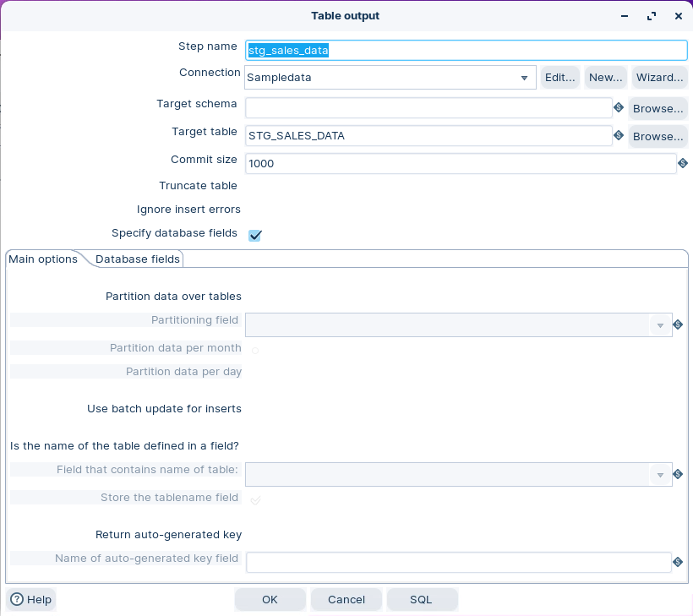Toggle Store the tablename field checkbox

(x=255, y=499)
